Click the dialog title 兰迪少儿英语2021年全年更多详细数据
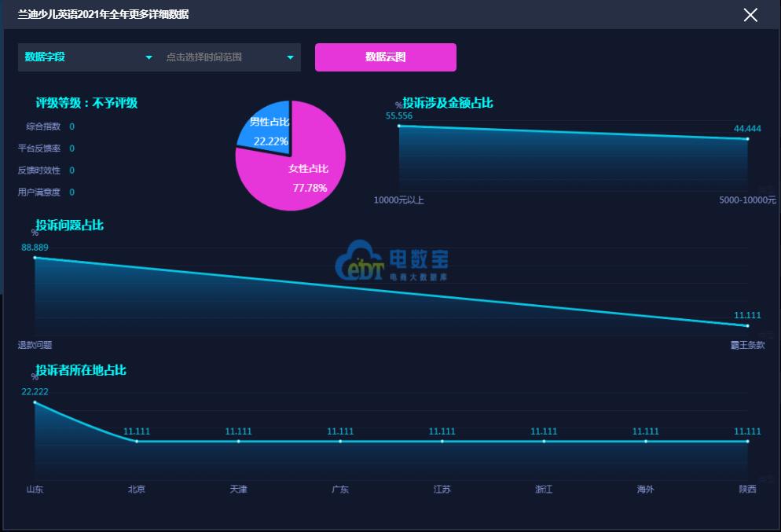Image resolution: width=781 pixels, height=532 pixels. (103, 14)
